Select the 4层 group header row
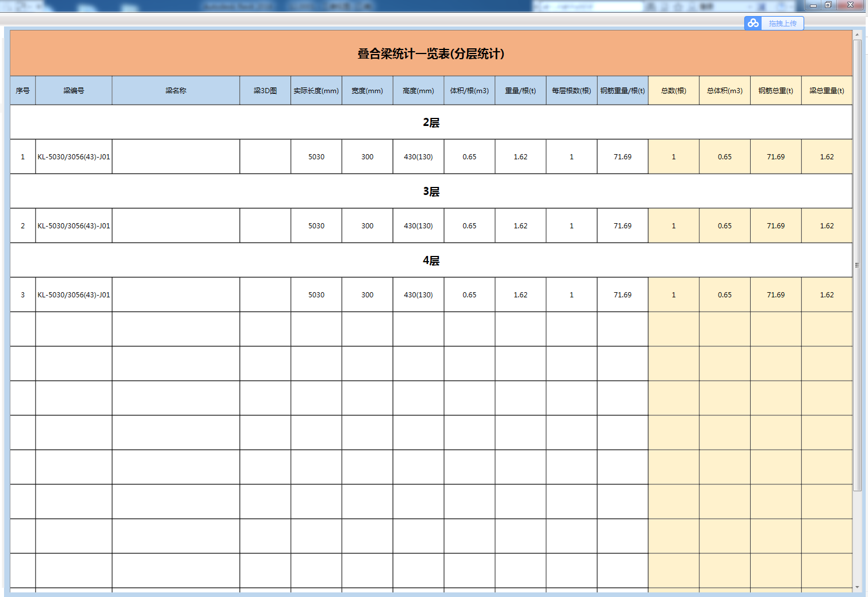The image size is (868, 597). click(x=431, y=261)
